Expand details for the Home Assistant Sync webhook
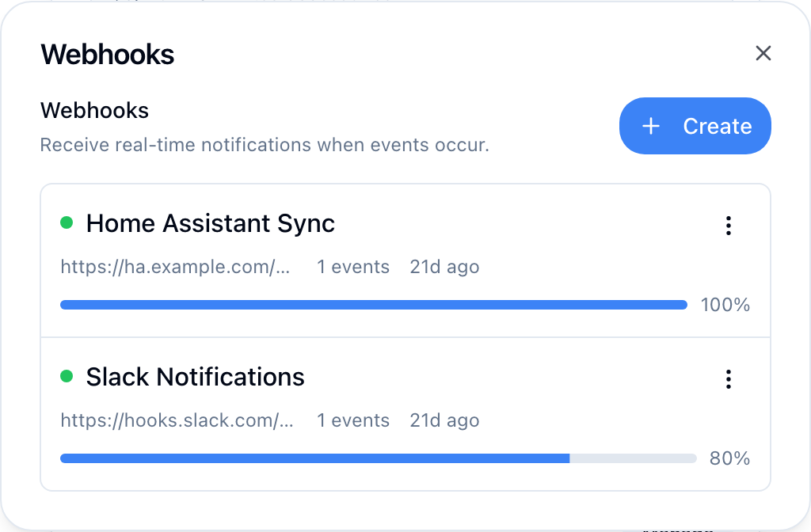Viewport: 811px width, 532px height. click(x=210, y=223)
